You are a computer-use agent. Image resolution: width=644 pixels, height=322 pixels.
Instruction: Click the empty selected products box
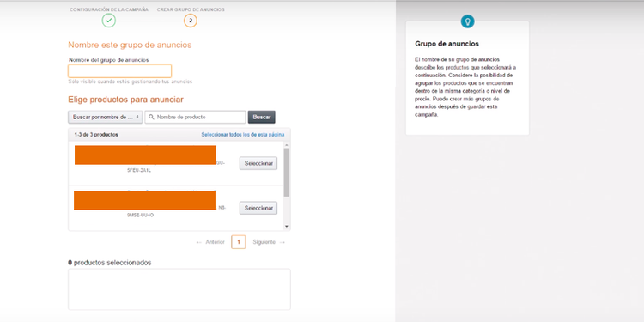179,289
